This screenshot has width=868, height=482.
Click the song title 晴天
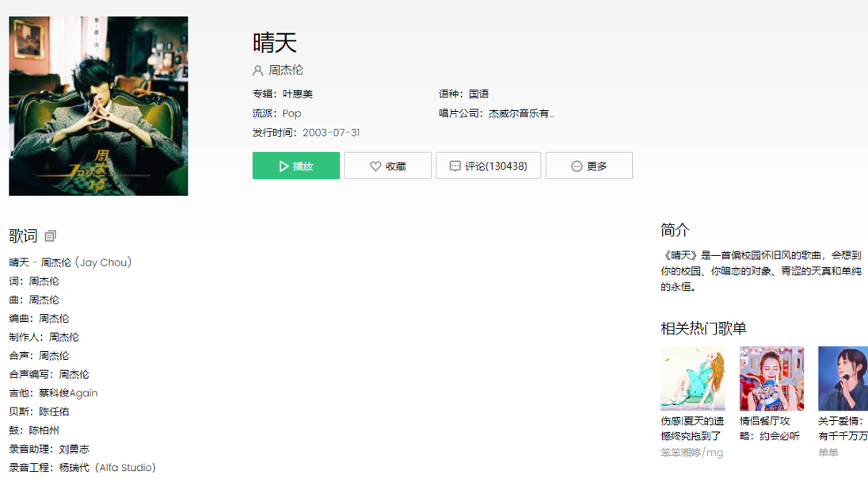tap(275, 43)
